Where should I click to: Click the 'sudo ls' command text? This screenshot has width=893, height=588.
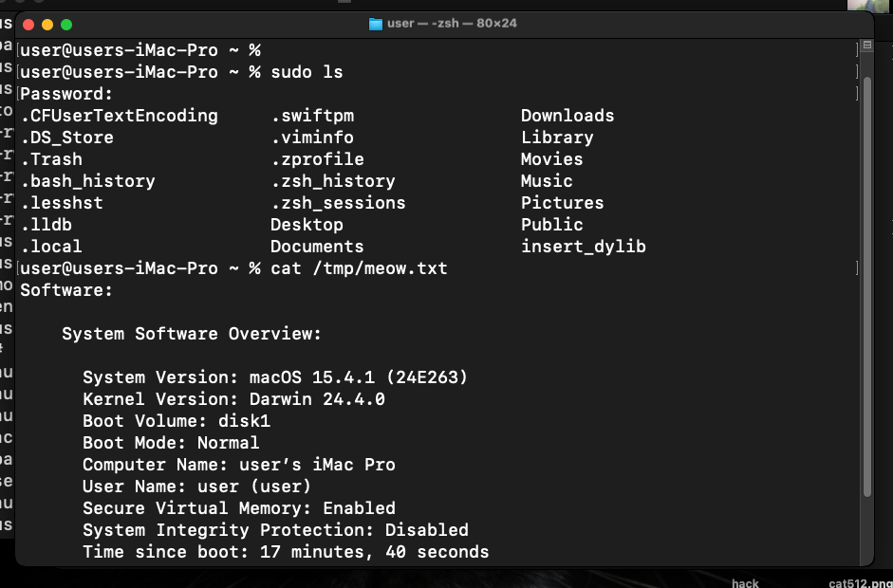click(x=307, y=72)
